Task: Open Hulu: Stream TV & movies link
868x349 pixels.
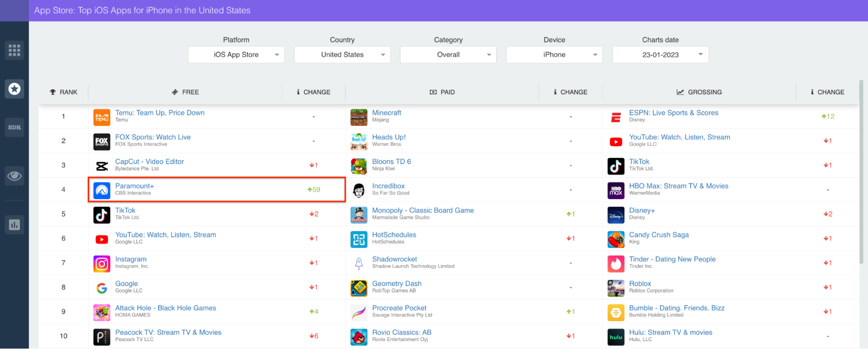Action: click(x=670, y=333)
